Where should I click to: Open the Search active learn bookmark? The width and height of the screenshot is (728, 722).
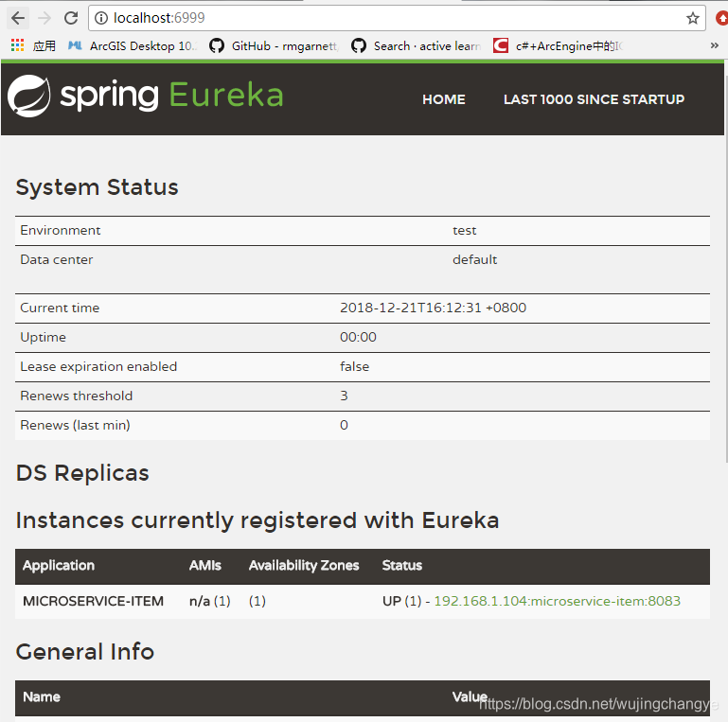point(416,45)
